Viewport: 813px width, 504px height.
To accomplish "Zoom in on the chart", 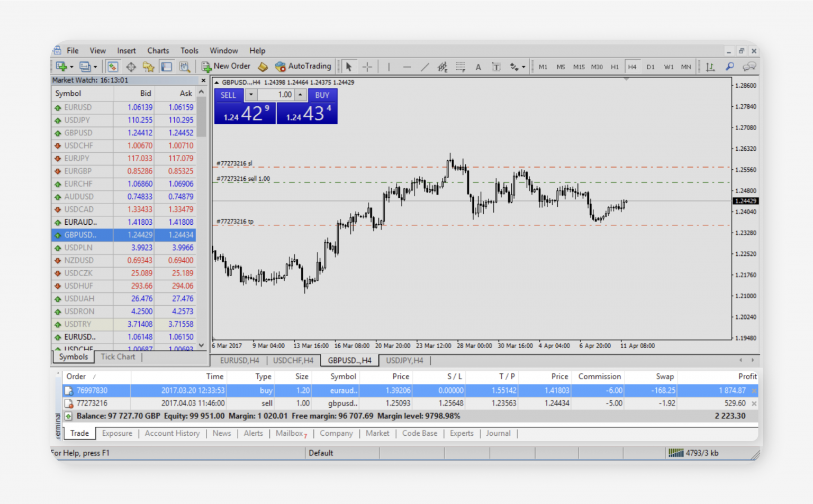I will (730, 67).
